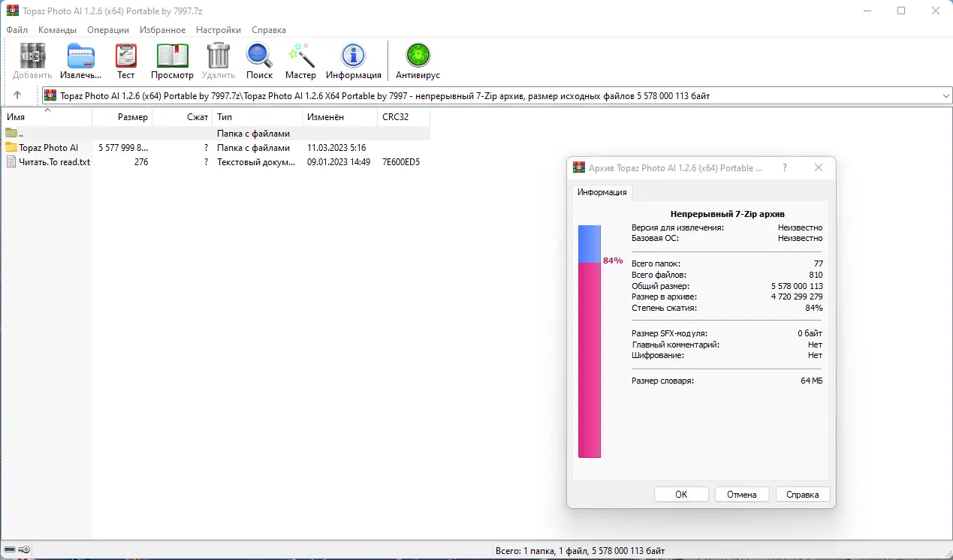Select the Извлечь (Extract) icon
Image resolution: width=953 pixels, height=560 pixels.
point(80,56)
